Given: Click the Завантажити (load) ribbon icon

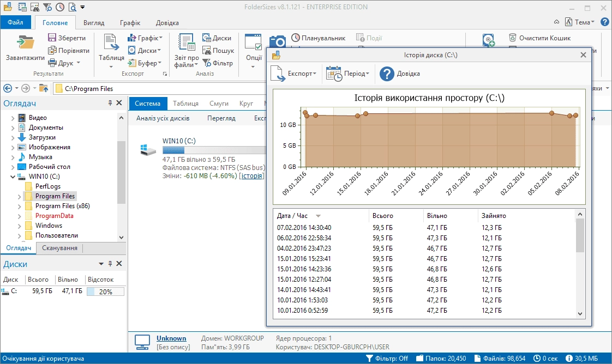Looking at the screenshot, I should tap(26, 43).
